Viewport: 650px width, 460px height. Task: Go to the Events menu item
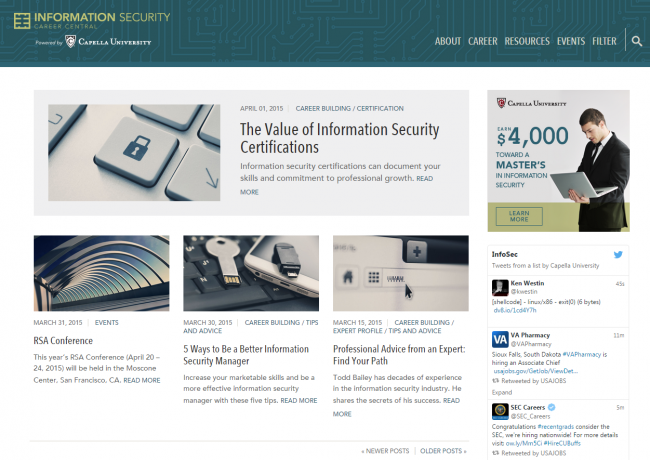[x=571, y=41]
